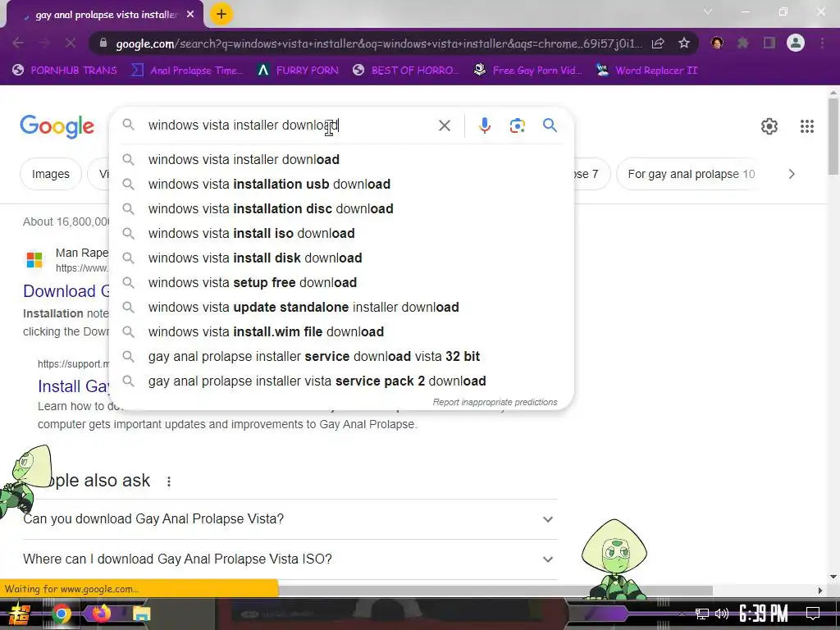This screenshot has height=630, width=840.
Task: Choose suggestion 'windows vista installer download'
Action: tap(341, 160)
